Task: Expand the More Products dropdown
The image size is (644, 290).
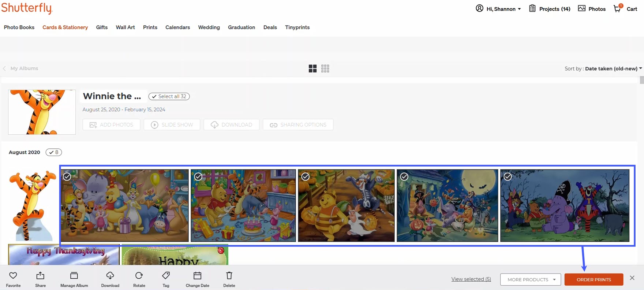Action: (x=531, y=279)
